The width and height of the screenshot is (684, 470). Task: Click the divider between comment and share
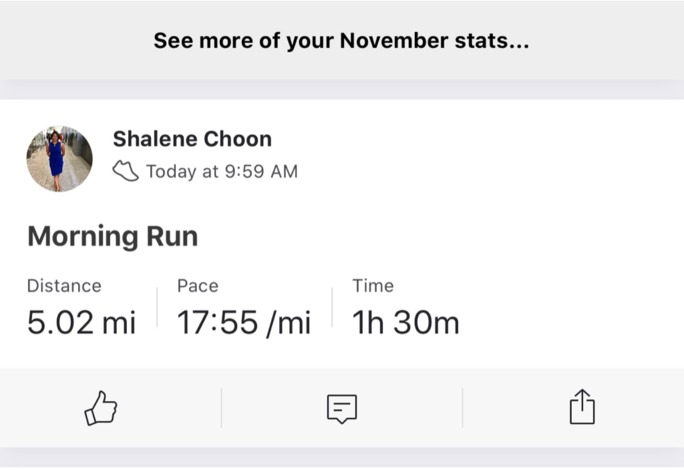[462, 408]
